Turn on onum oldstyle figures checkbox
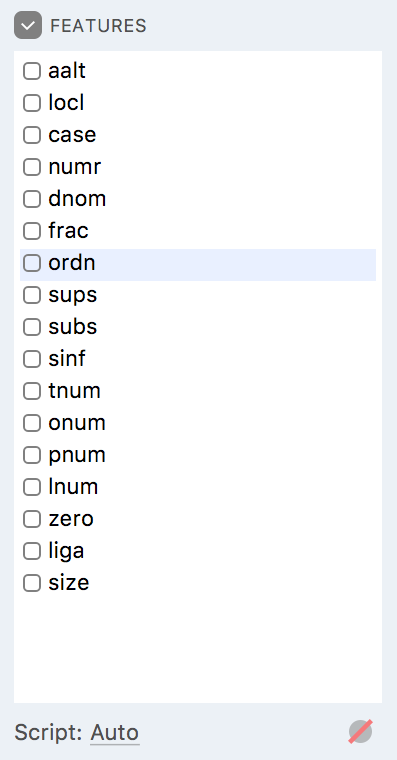This screenshot has width=397, height=760. point(32,423)
